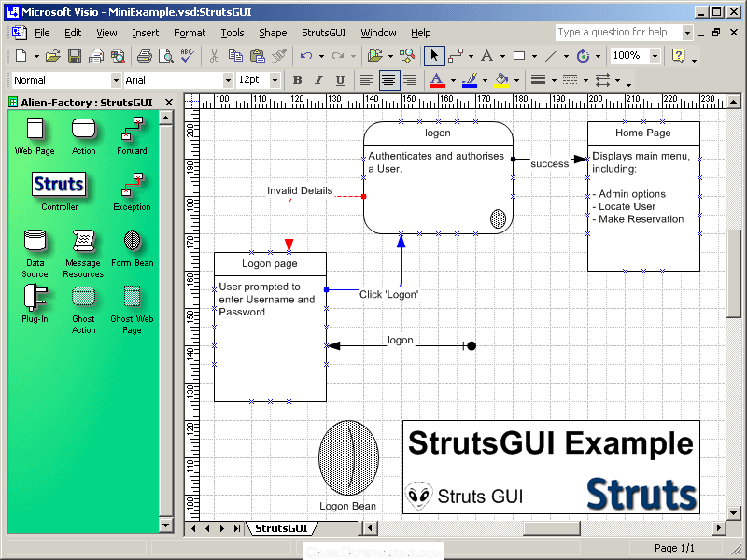Viewport: 747px width, 560px height.
Task: Click the Cut scissors icon
Action: click(214, 56)
